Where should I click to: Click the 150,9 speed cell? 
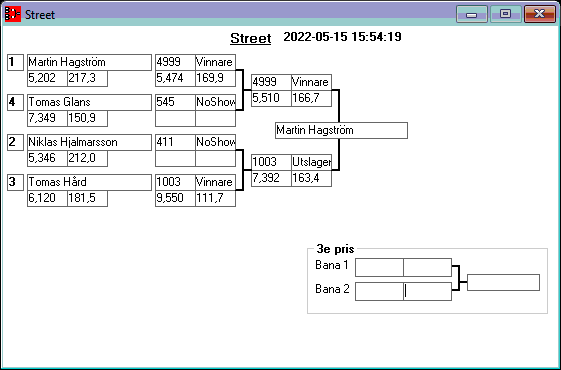pos(87,118)
